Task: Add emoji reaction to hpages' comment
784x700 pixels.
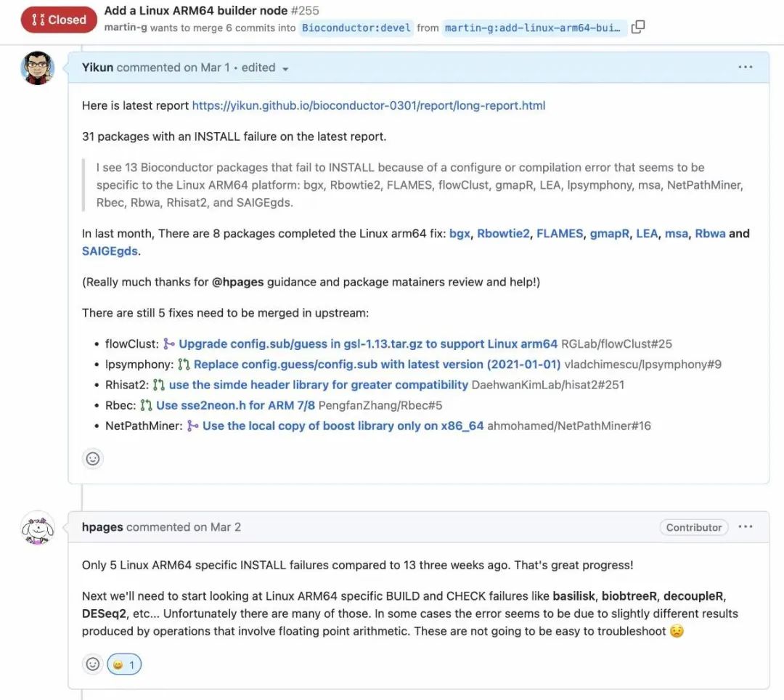Action: click(x=93, y=664)
